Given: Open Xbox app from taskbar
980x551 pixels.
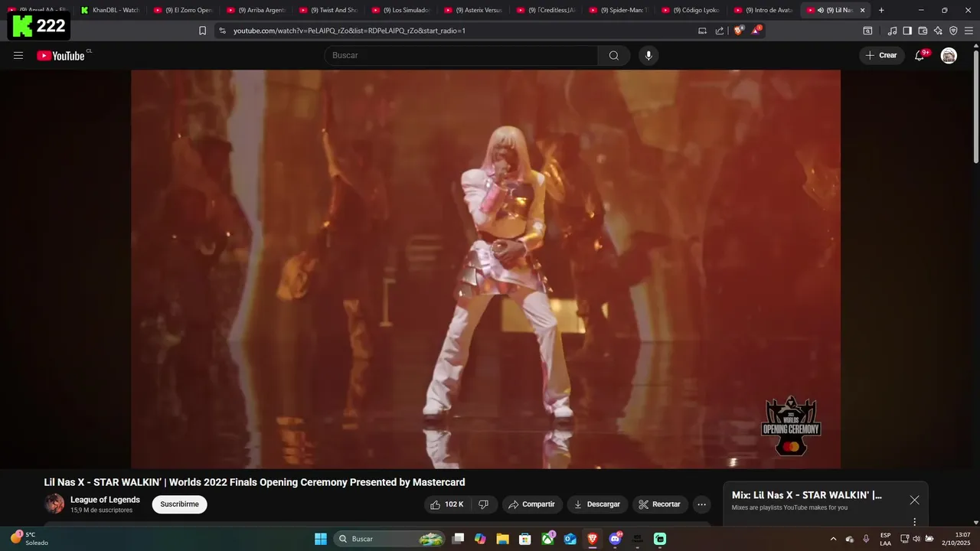Looking at the screenshot, I should click(x=547, y=539).
